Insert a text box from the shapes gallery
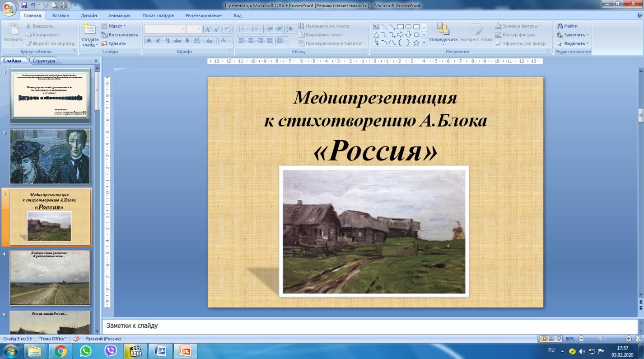This screenshot has width=644, height=359. [x=376, y=26]
